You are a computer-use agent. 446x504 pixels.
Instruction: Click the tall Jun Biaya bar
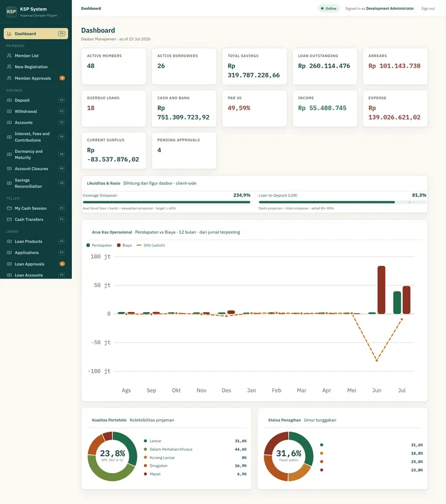tap(382, 290)
